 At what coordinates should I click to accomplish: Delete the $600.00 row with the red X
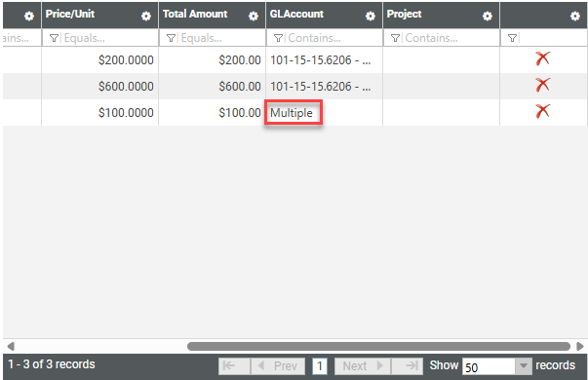pyautogui.click(x=542, y=85)
